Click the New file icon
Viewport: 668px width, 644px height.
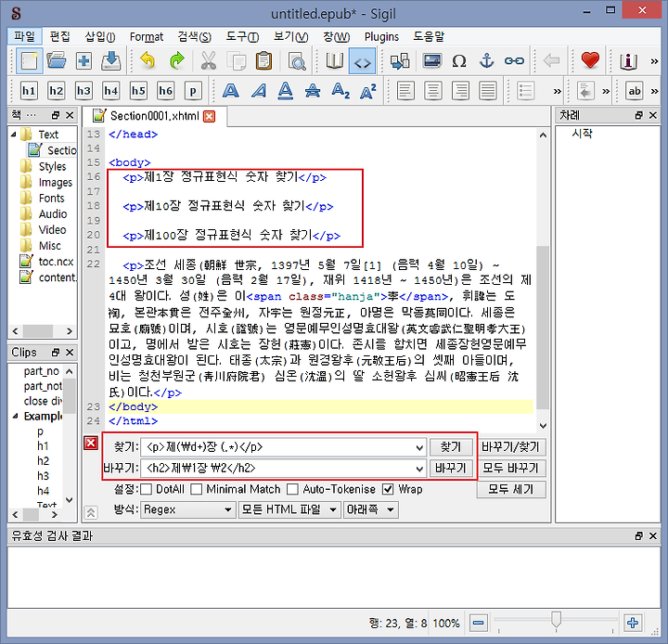click(29, 61)
